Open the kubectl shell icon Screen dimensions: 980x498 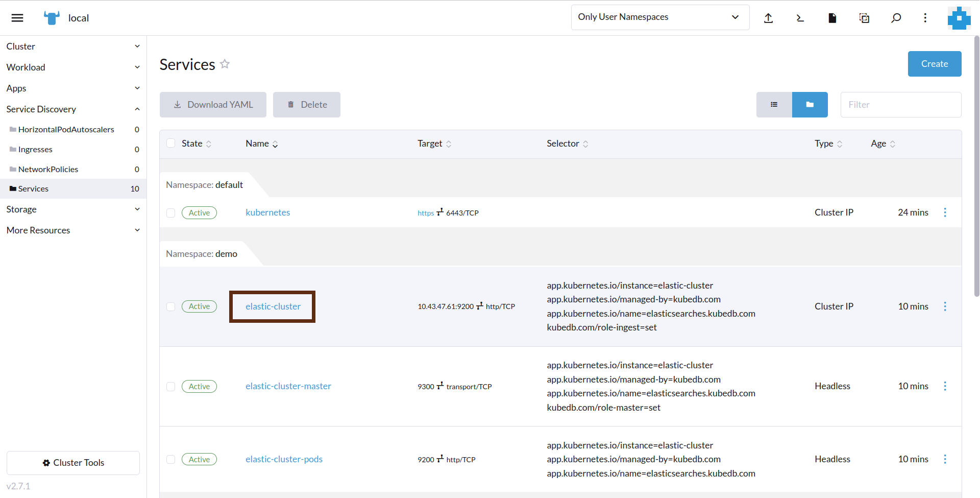pos(800,18)
